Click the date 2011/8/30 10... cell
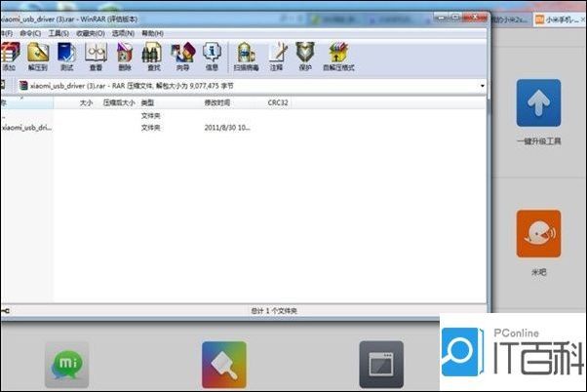587x392 pixels. click(227, 128)
